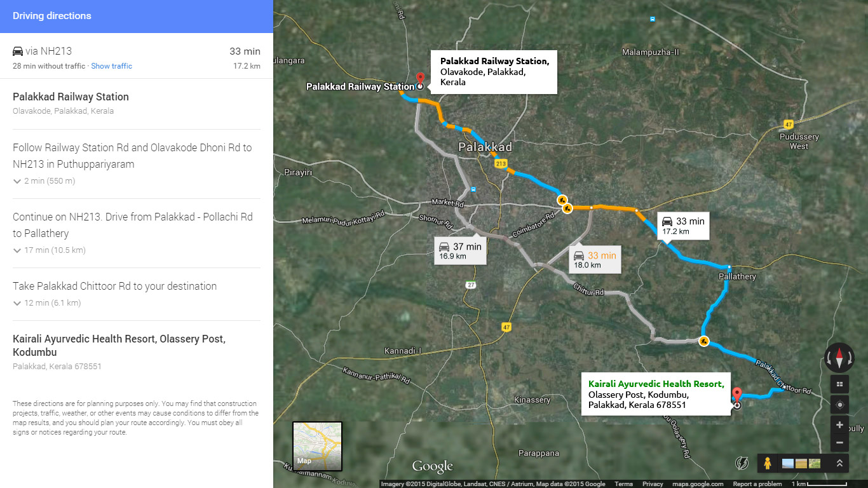Click Report a problem link

tap(757, 484)
